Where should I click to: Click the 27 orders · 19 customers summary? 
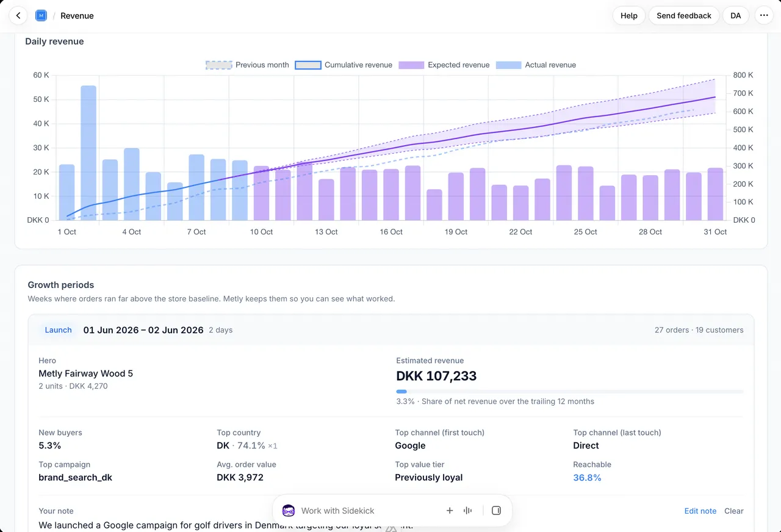click(699, 330)
